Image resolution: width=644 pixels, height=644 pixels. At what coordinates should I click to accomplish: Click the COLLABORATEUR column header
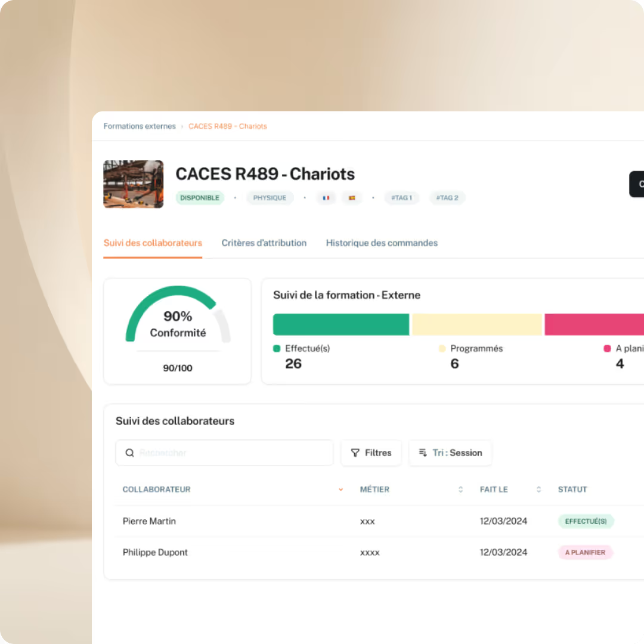pyautogui.click(x=156, y=490)
